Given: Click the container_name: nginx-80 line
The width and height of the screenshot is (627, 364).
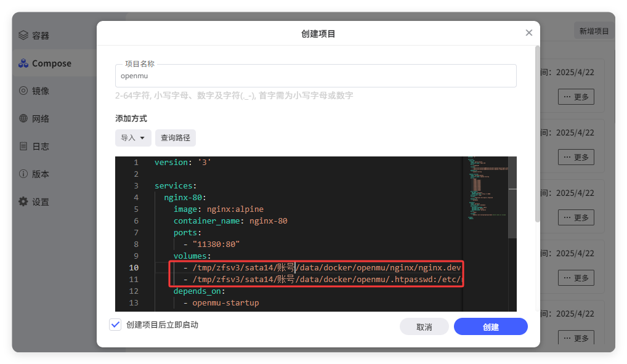Looking at the screenshot, I should (230, 220).
